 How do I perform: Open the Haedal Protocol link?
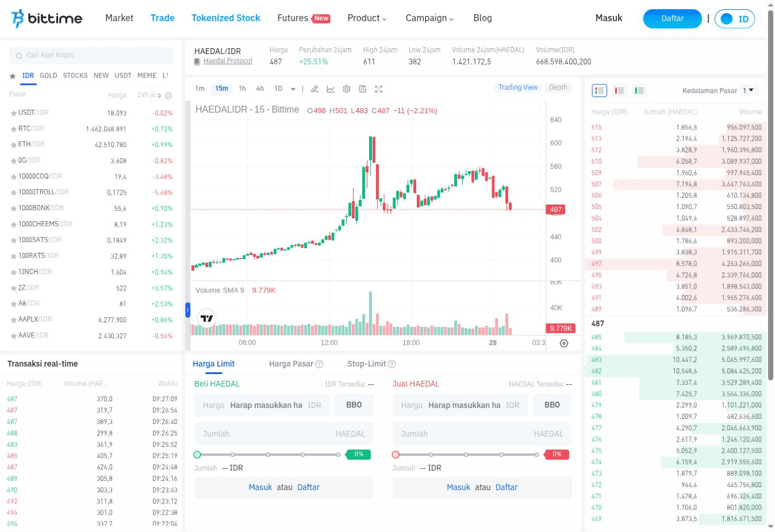click(x=228, y=61)
